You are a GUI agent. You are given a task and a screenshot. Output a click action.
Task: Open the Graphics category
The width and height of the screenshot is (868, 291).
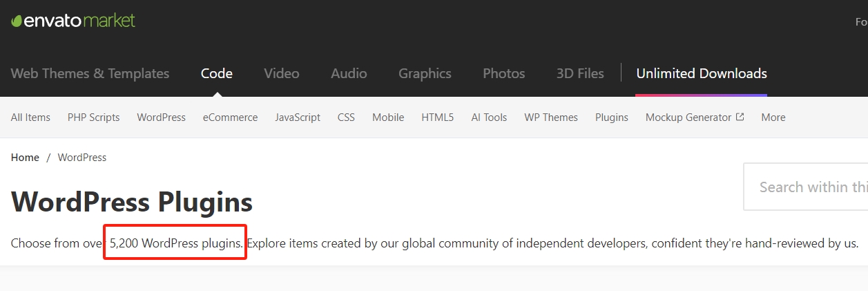coord(425,73)
